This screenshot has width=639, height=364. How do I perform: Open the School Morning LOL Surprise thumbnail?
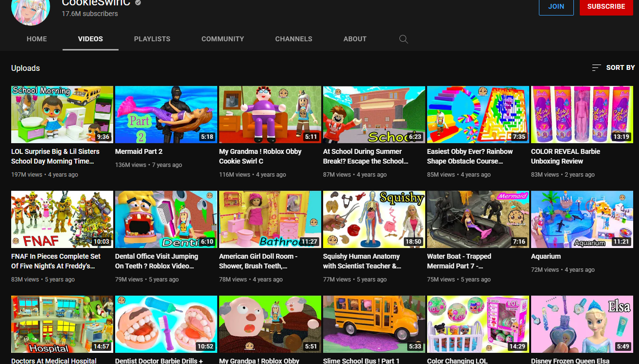coord(62,115)
